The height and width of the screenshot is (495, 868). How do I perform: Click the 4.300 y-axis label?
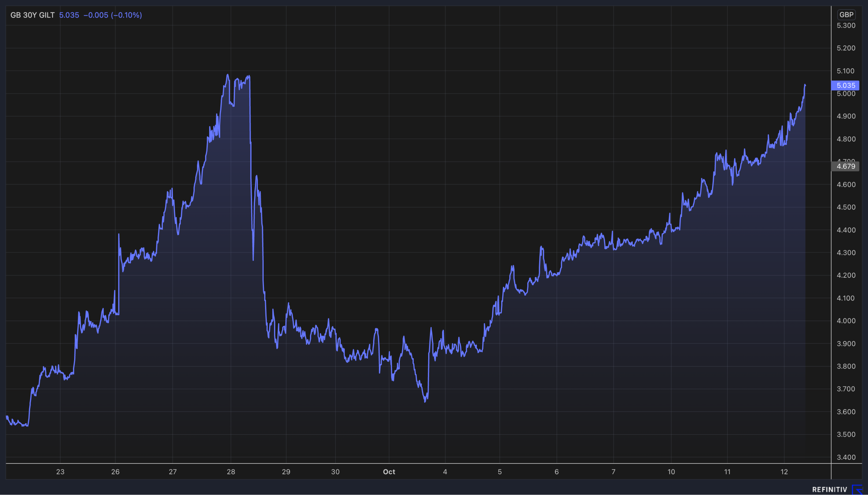click(x=846, y=253)
